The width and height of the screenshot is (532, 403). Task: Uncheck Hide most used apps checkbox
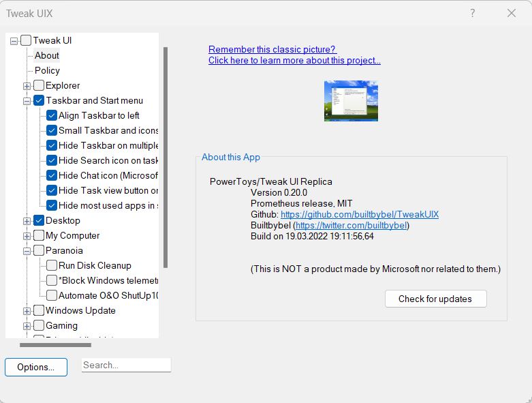point(52,205)
